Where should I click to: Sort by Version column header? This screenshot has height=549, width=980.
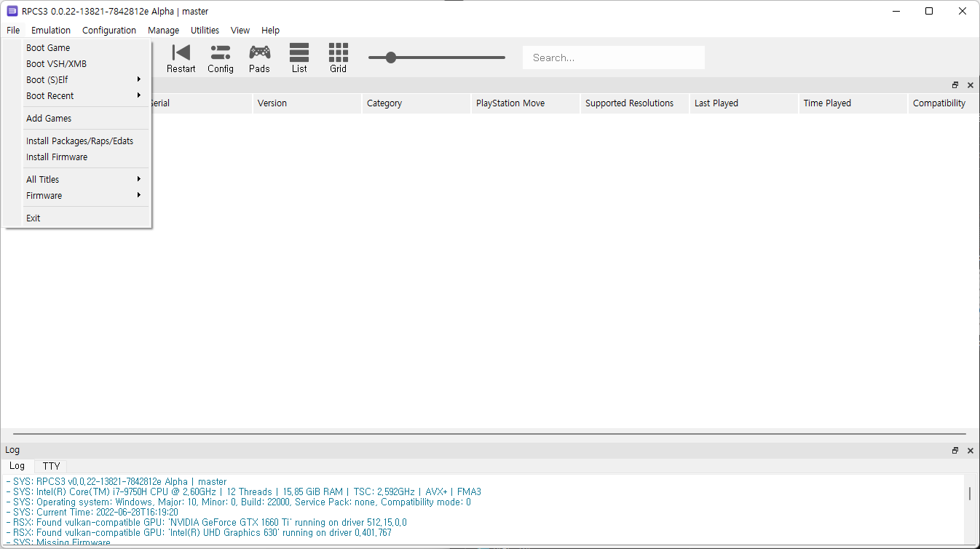[x=307, y=103]
